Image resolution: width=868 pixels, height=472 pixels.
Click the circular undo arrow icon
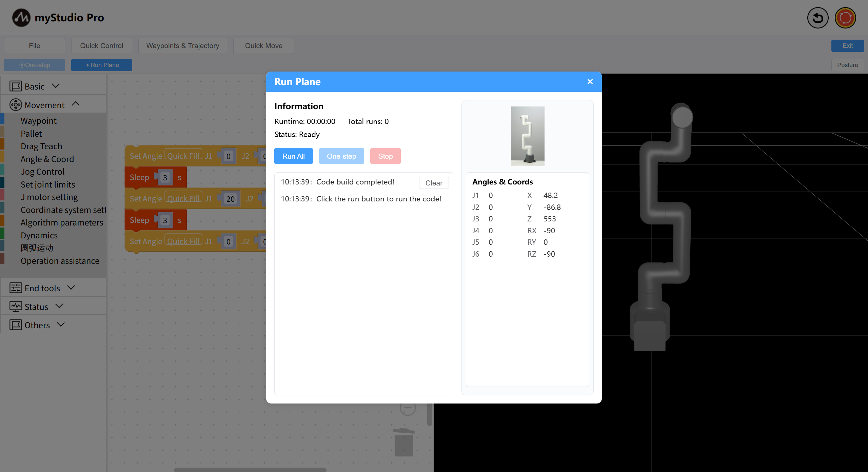click(x=817, y=18)
